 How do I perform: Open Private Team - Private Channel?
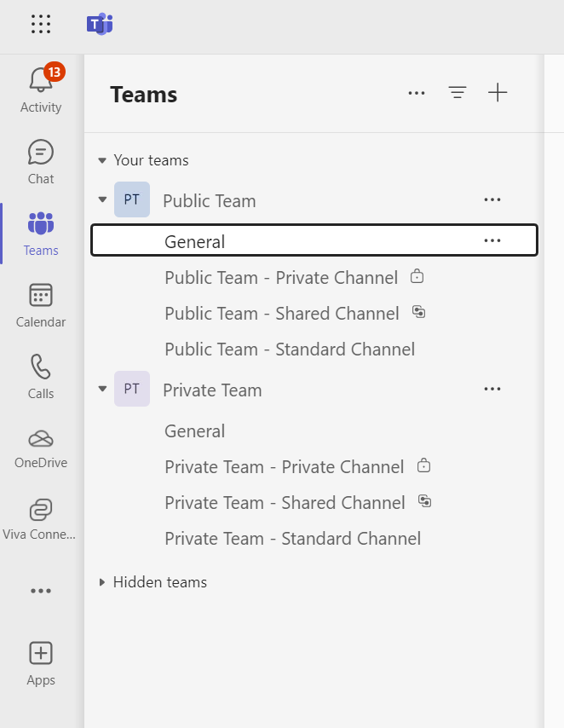[284, 467]
